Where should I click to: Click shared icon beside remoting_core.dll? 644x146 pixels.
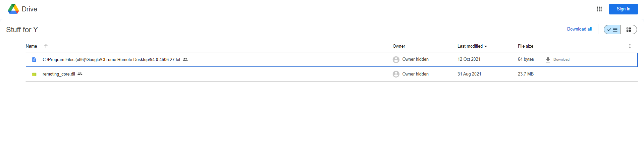(x=80, y=74)
